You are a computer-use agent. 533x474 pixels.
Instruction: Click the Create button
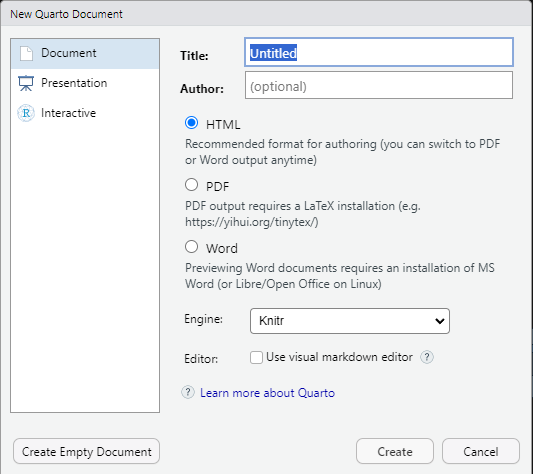[x=395, y=451]
